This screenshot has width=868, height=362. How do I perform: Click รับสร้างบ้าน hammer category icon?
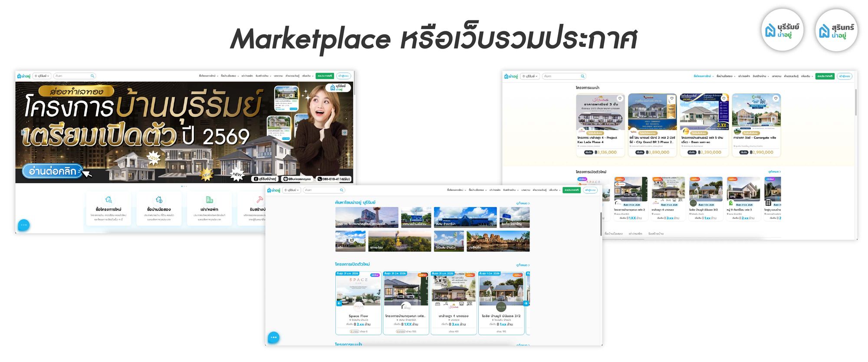coord(260,200)
